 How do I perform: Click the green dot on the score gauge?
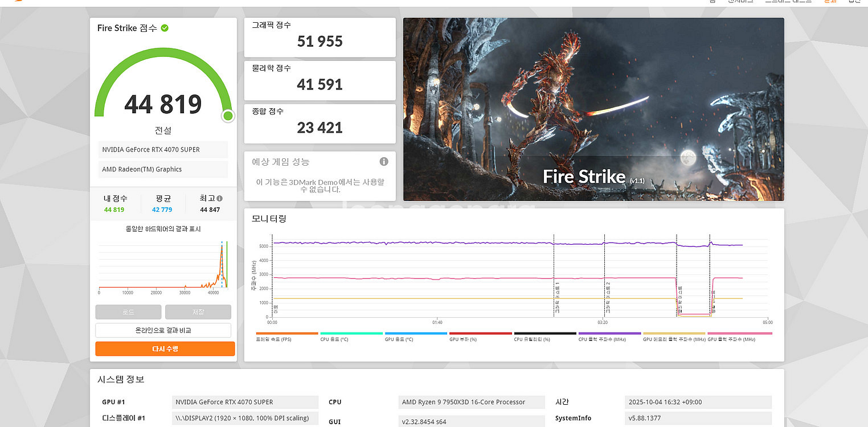click(x=228, y=116)
